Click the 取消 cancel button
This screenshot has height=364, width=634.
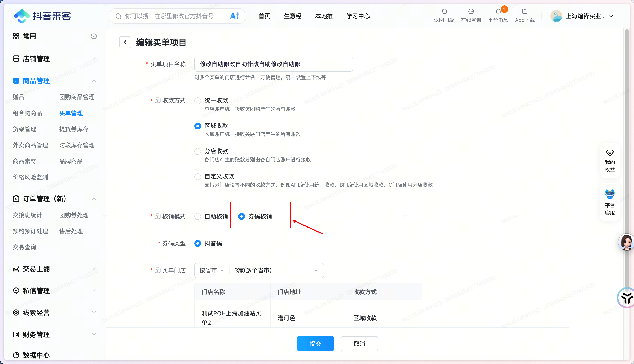click(359, 344)
